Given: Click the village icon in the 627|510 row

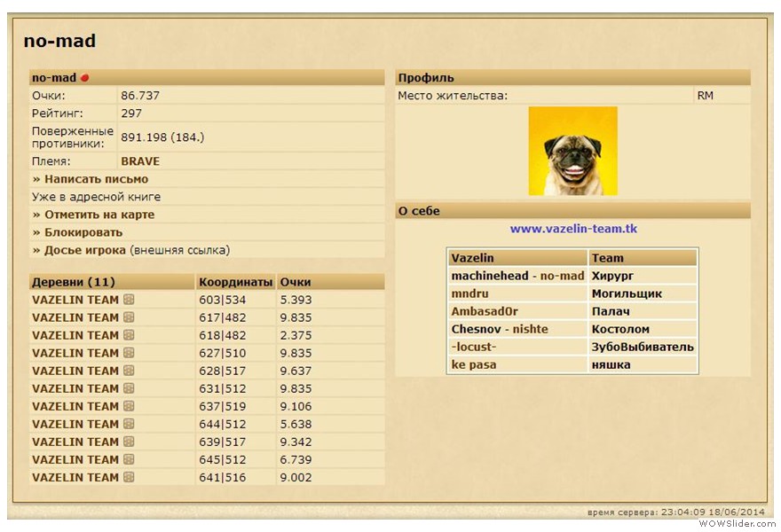Looking at the screenshot, I should (129, 353).
